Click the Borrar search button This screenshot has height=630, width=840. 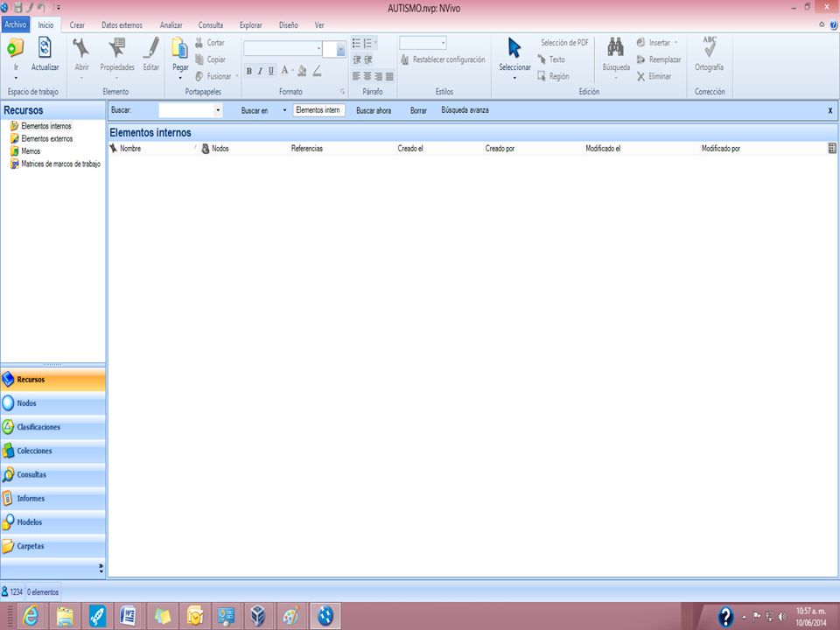click(x=418, y=110)
